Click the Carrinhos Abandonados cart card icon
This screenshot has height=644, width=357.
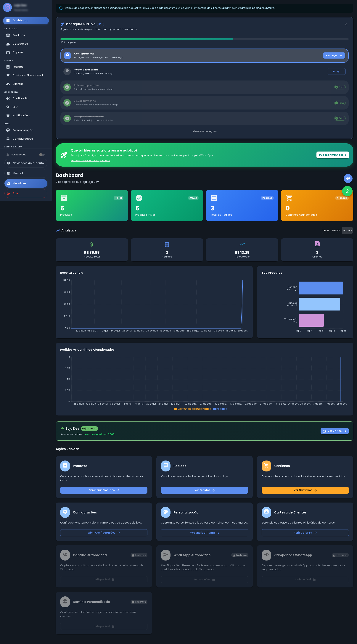coord(289,198)
